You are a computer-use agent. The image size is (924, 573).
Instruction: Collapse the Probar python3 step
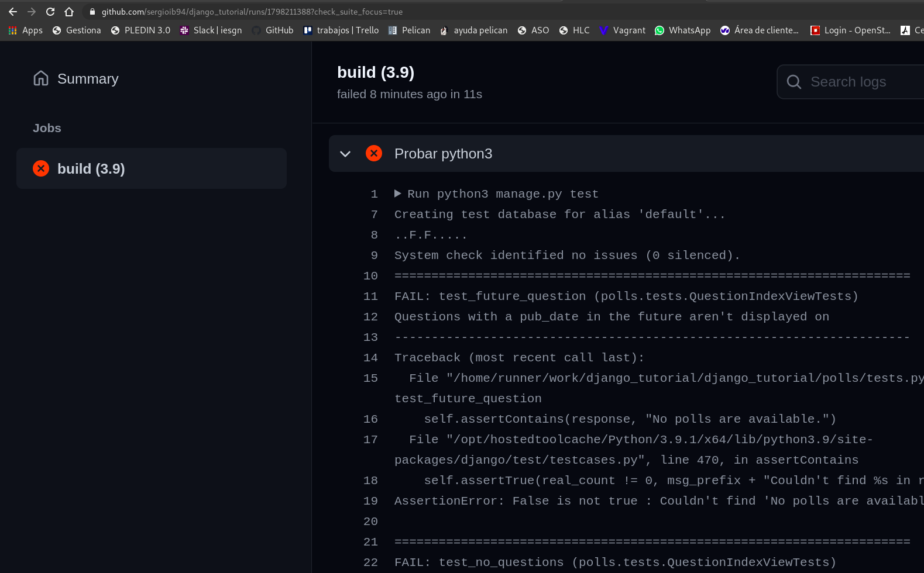pyautogui.click(x=345, y=154)
